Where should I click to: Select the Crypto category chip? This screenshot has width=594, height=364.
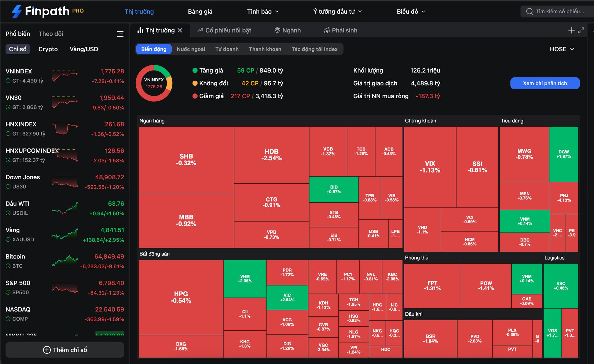[x=48, y=49]
